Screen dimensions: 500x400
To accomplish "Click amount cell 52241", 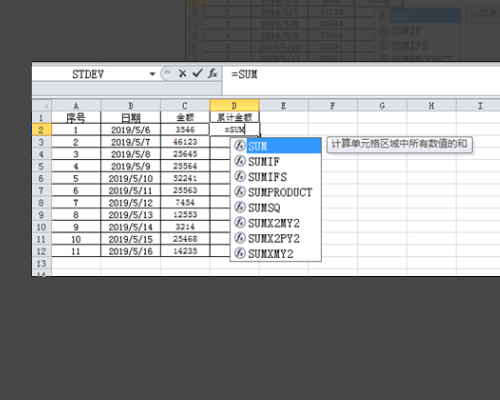I will pos(185,178).
